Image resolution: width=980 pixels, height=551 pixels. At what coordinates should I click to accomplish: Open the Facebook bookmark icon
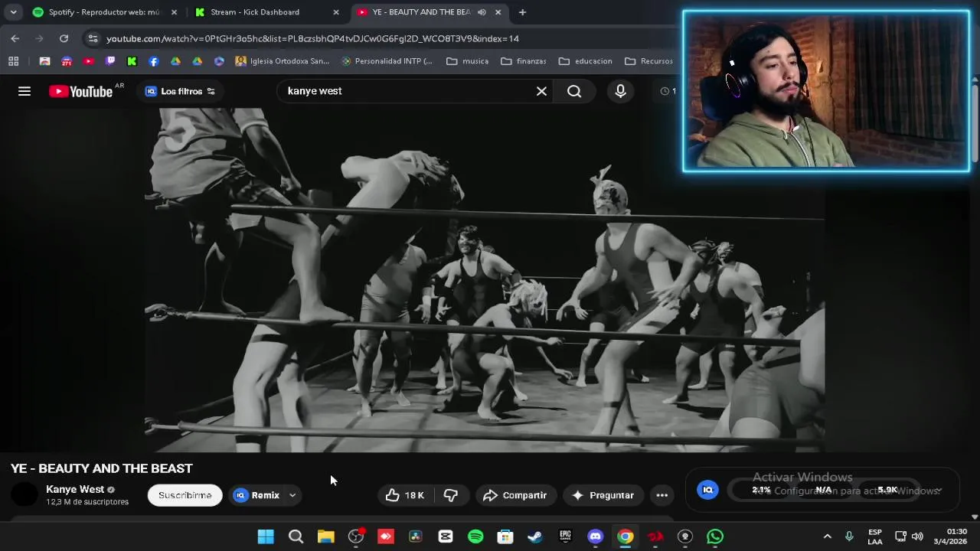point(154,61)
